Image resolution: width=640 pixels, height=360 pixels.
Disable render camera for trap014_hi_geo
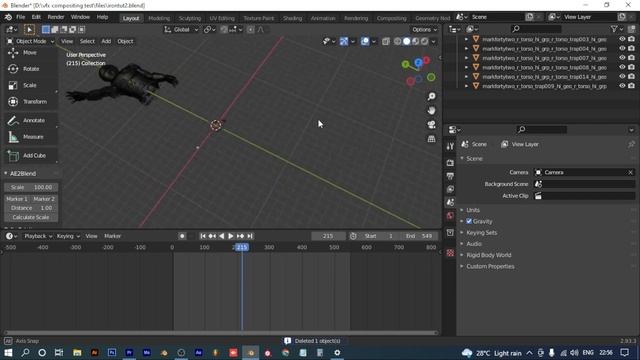[x=631, y=77]
